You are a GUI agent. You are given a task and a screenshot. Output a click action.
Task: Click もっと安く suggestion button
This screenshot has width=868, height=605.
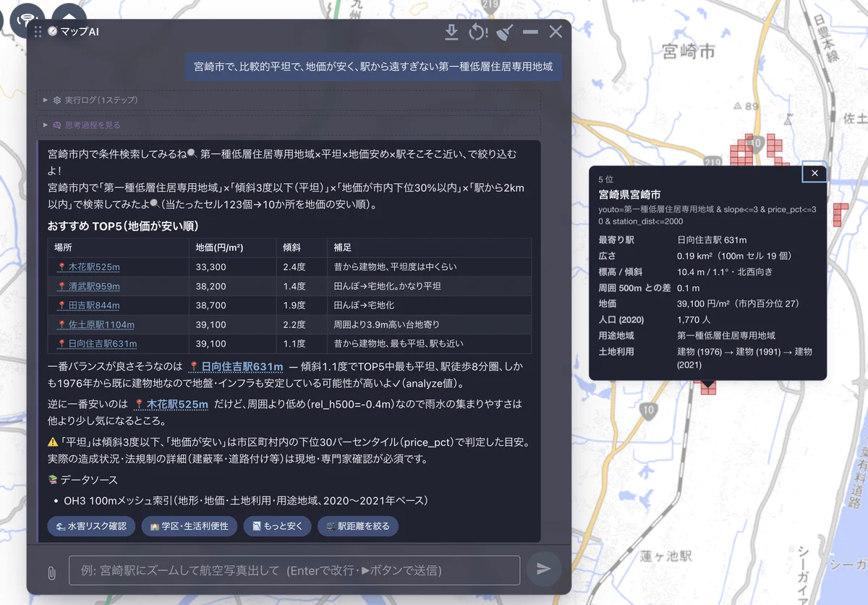pyautogui.click(x=277, y=526)
